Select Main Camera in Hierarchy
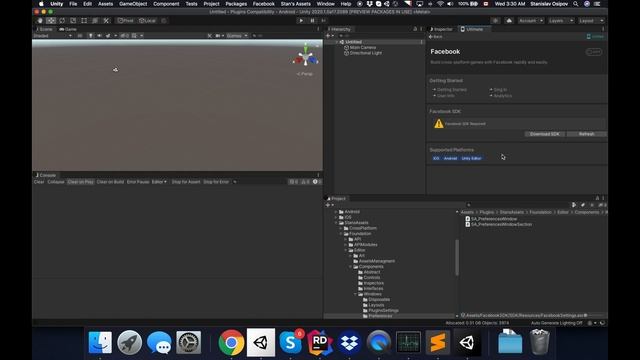This screenshot has width=640, height=360. [363, 47]
